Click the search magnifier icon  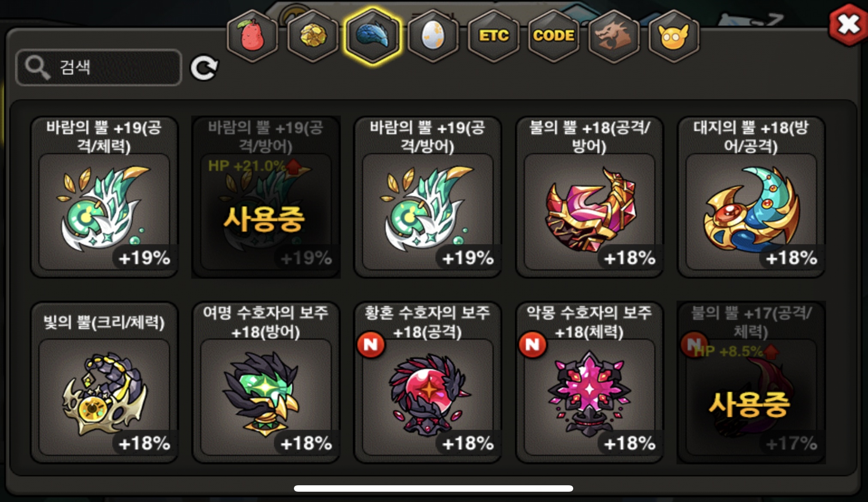tap(38, 68)
